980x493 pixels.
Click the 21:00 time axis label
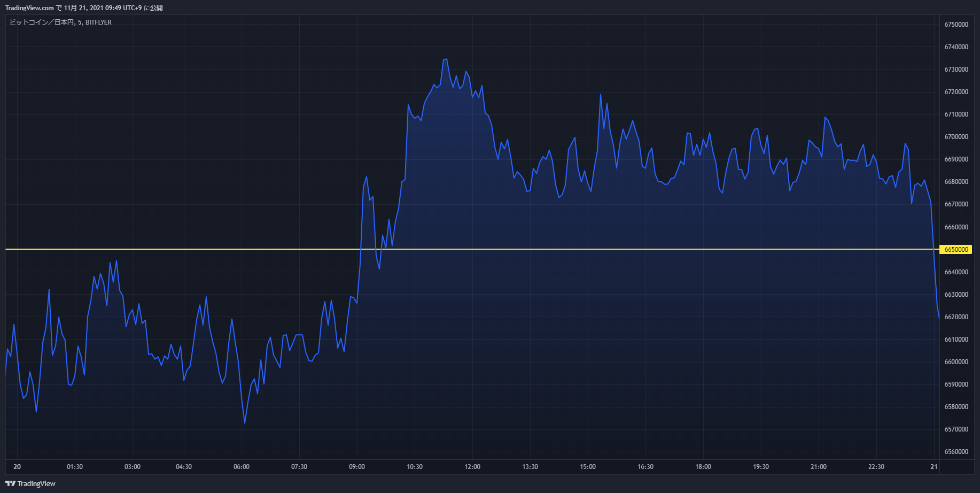819,467
